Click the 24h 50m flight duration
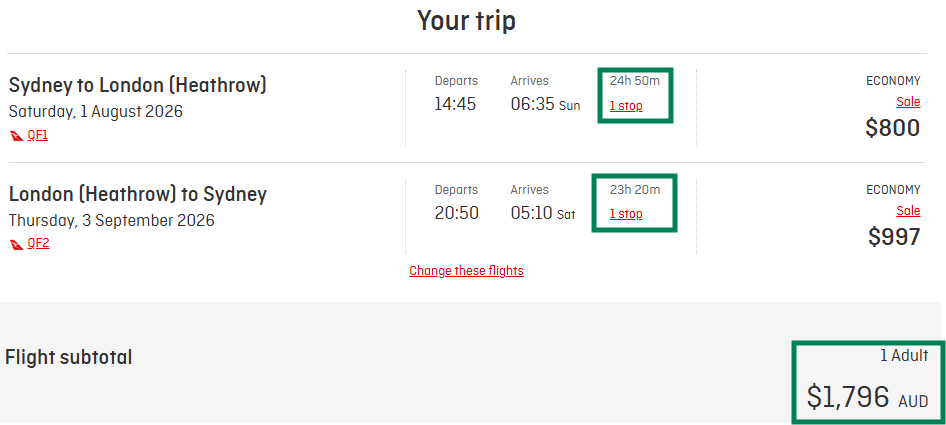This screenshot has height=425, width=946. pyautogui.click(x=635, y=80)
